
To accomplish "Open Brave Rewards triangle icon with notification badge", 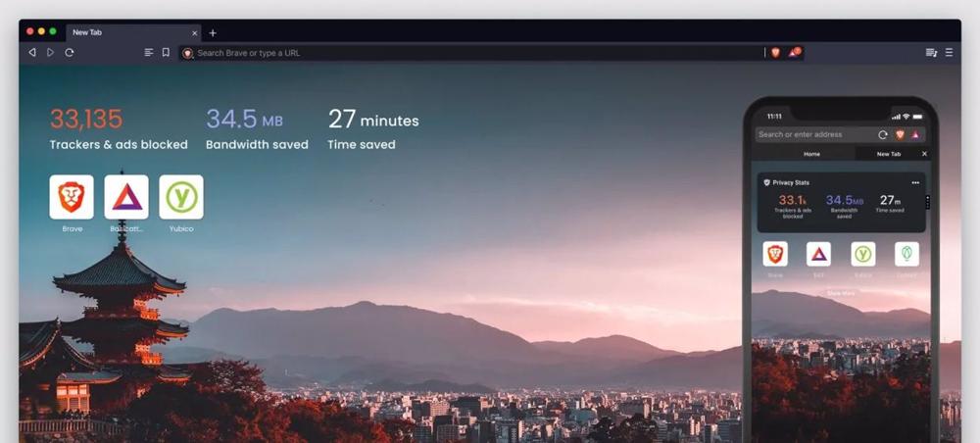I will [794, 53].
